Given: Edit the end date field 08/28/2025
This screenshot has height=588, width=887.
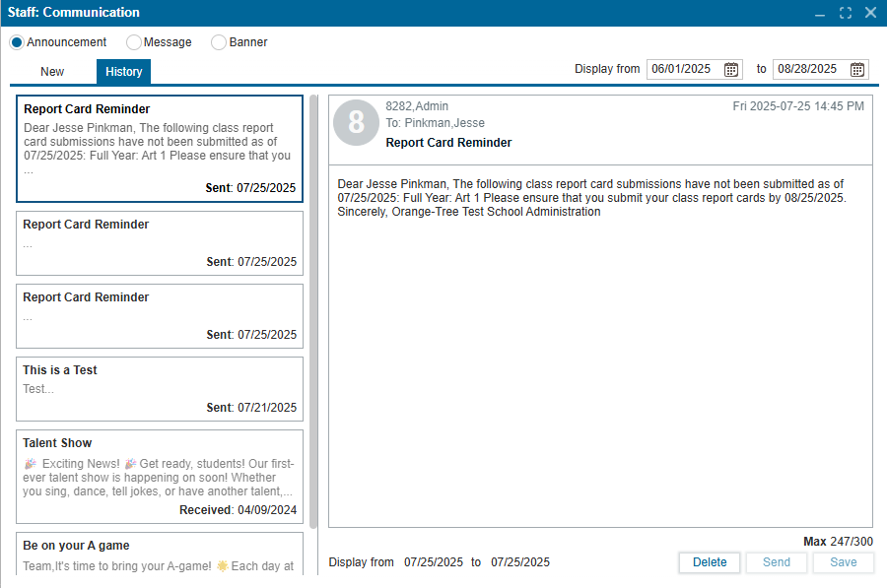Looking at the screenshot, I should (809, 69).
